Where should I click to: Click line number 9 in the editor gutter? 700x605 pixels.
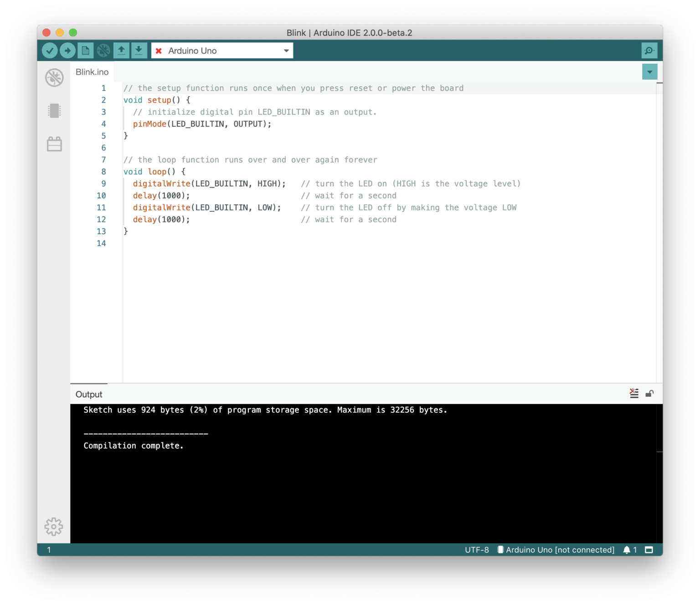103,183
